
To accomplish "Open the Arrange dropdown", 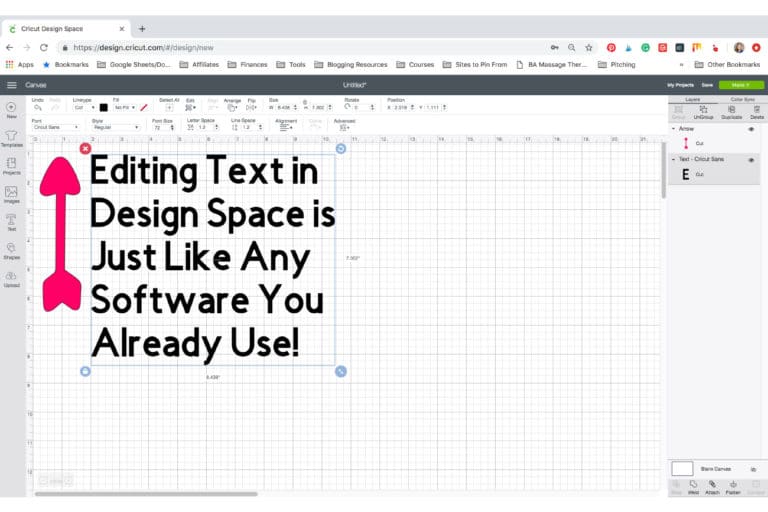I will 232,108.
